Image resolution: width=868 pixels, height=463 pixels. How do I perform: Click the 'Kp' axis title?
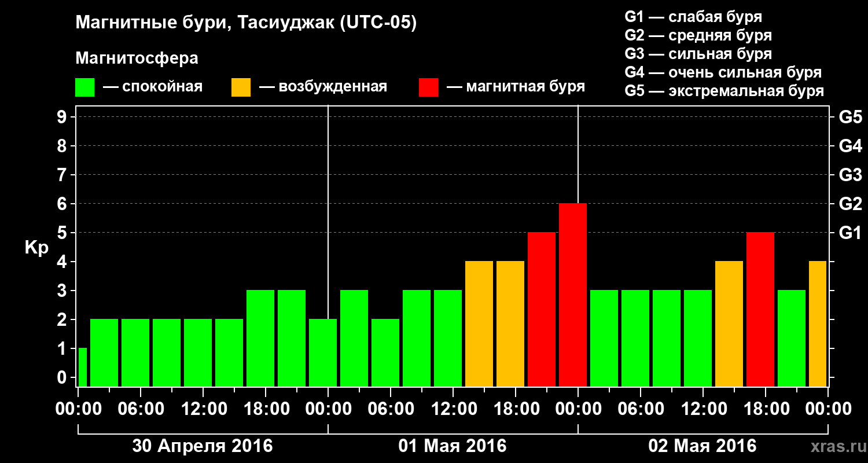tap(36, 248)
